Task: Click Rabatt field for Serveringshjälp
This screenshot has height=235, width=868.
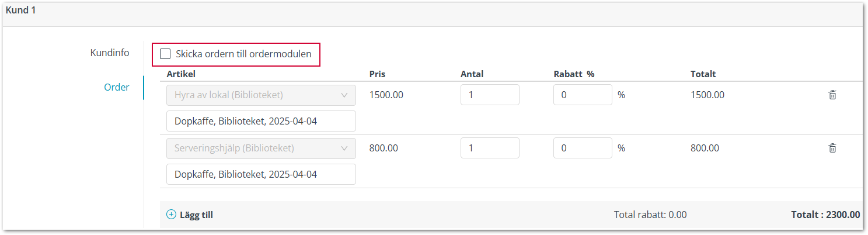Action: (x=583, y=148)
